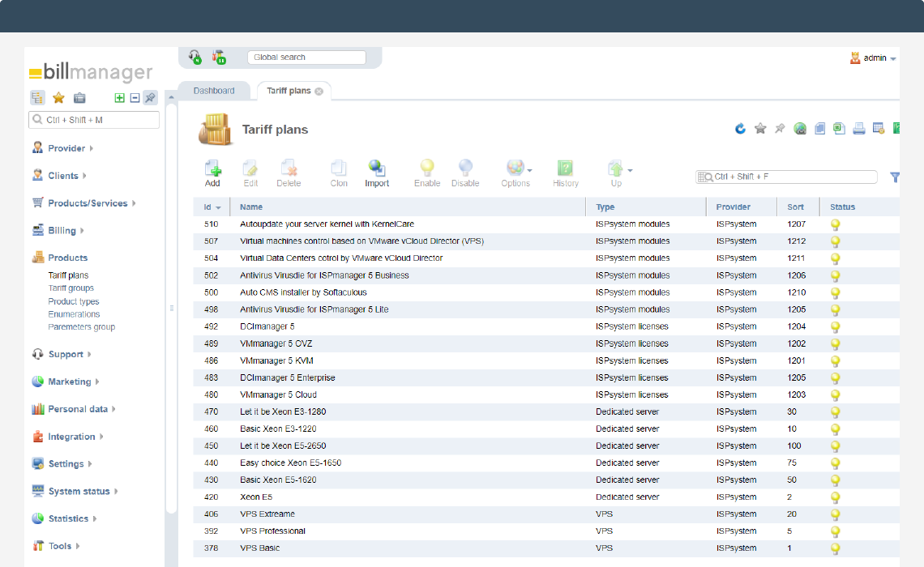Image resolution: width=924 pixels, height=567 pixels.
Task: Open filter funnel icon
Action: 895,177
